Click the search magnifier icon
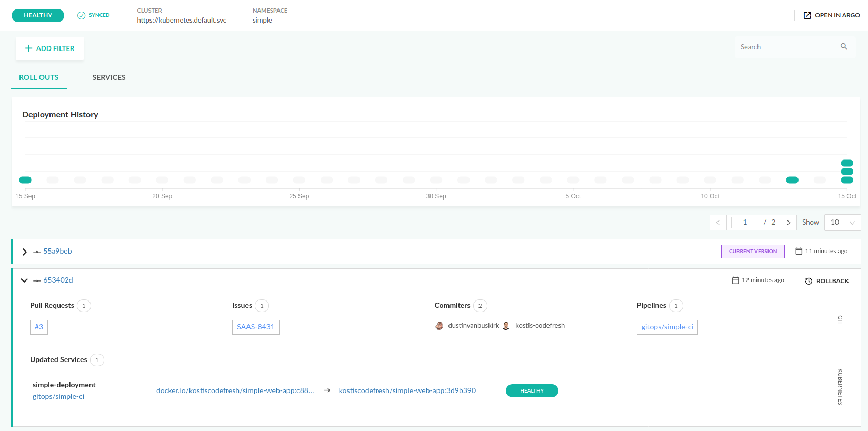Viewport: 868px width, 431px height. click(x=844, y=47)
